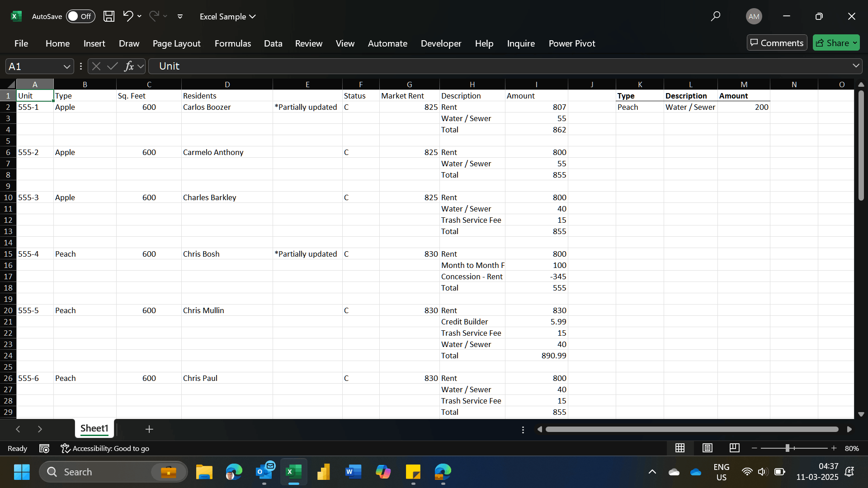Toggle AutoSave on

pos(80,16)
